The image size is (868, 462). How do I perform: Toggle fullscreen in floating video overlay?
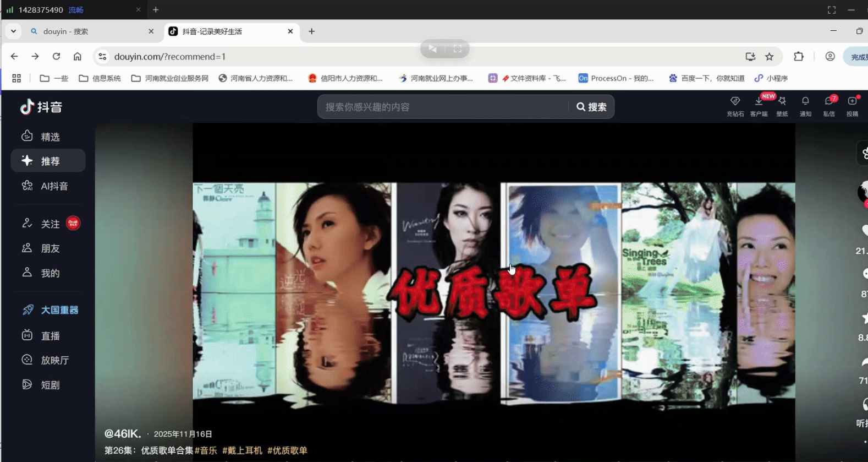[457, 49]
